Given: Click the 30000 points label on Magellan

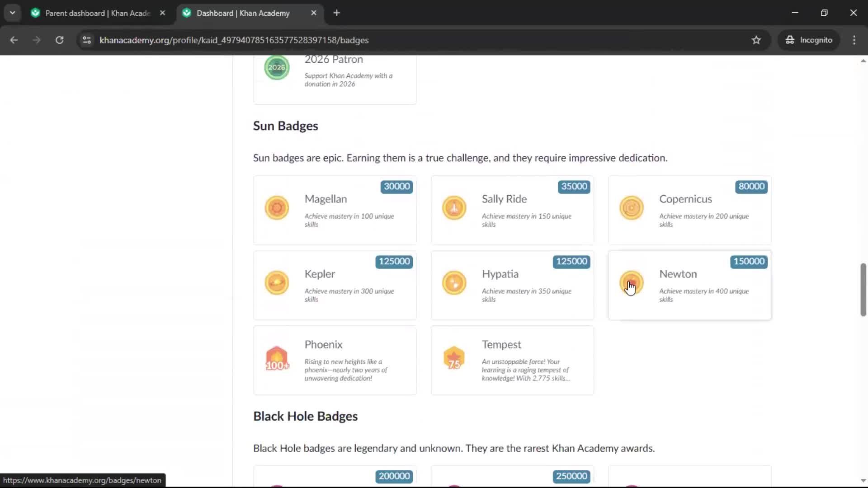Looking at the screenshot, I should 396,186.
